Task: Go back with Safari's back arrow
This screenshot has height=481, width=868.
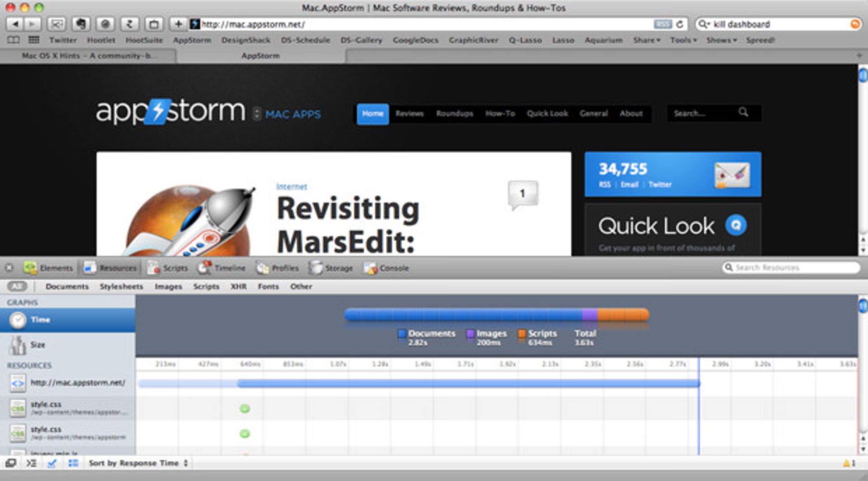Action: click(x=15, y=24)
